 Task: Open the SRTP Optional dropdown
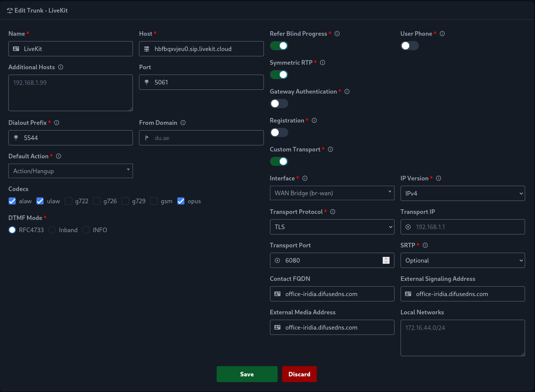(x=462, y=260)
